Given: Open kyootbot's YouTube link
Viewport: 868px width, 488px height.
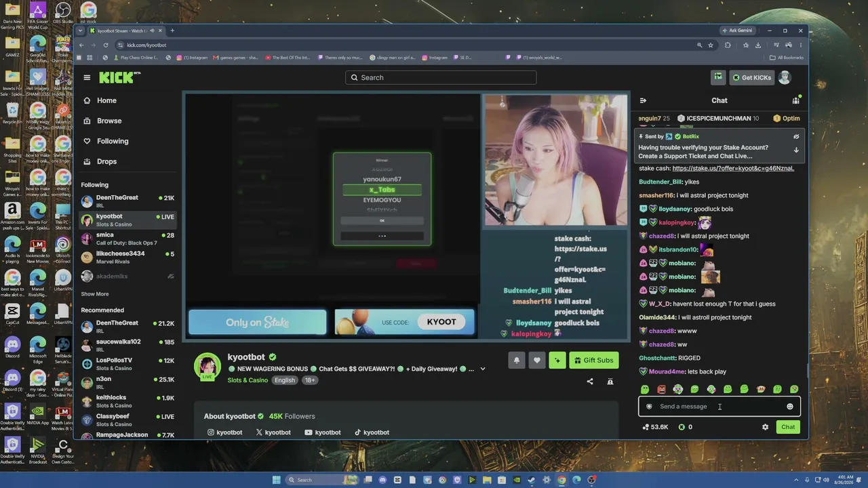Looking at the screenshot, I should point(323,432).
